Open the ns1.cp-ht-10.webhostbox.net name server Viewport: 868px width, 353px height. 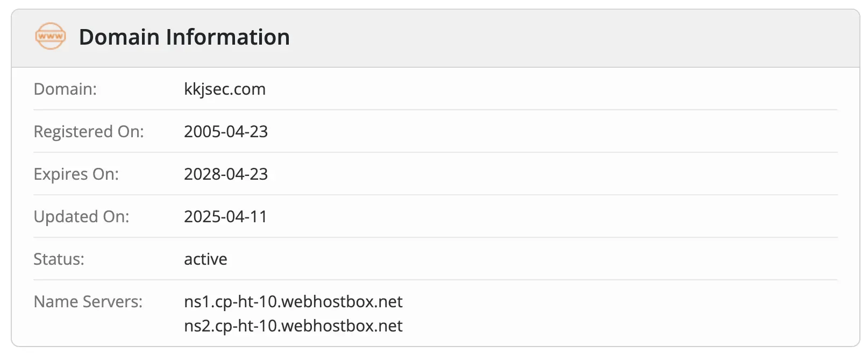click(293, 301)
